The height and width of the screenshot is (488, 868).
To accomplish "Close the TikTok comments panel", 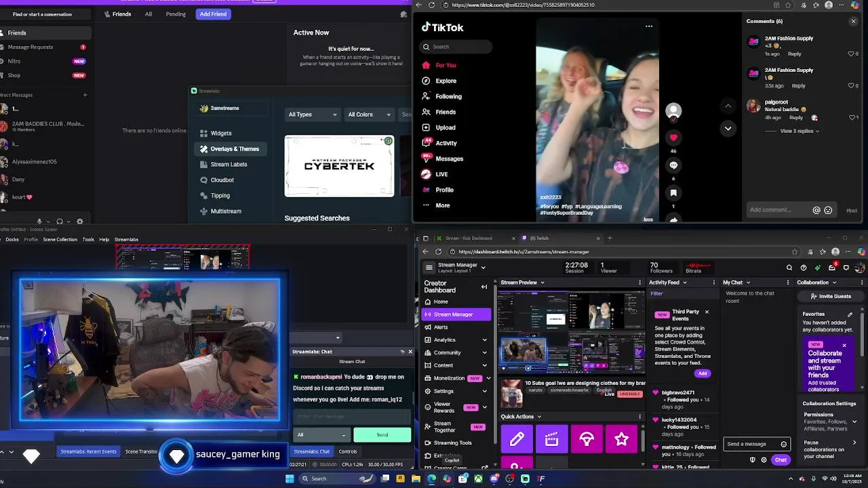I will pyautogui.click(x=853, y=21).
